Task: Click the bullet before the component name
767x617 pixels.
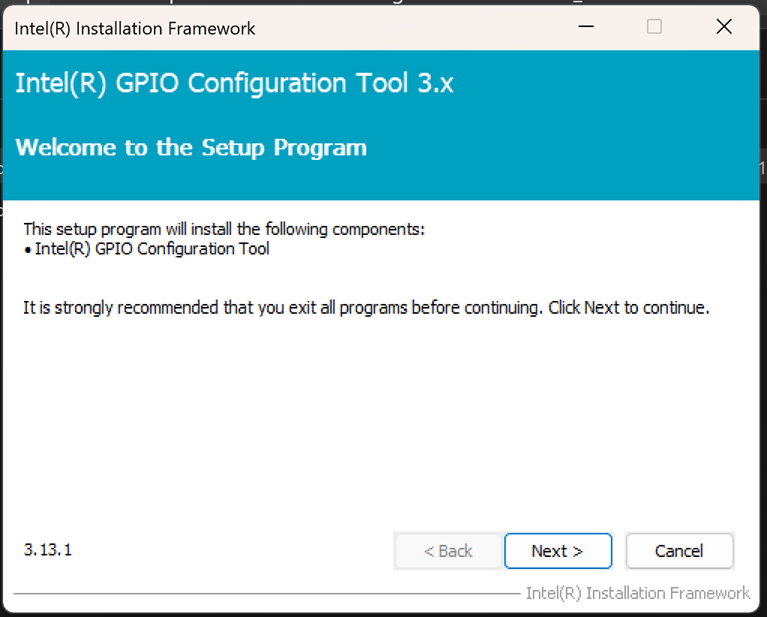Action: tap(27, 250)
